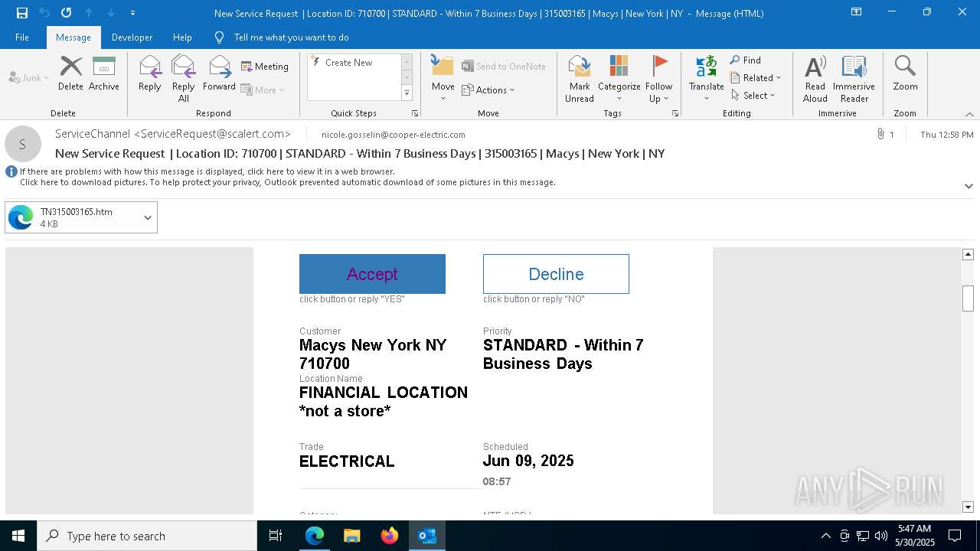Viewport: 980px width, 551px height.
Task: Switch to the Developer tab
Action: click(132, 37)
